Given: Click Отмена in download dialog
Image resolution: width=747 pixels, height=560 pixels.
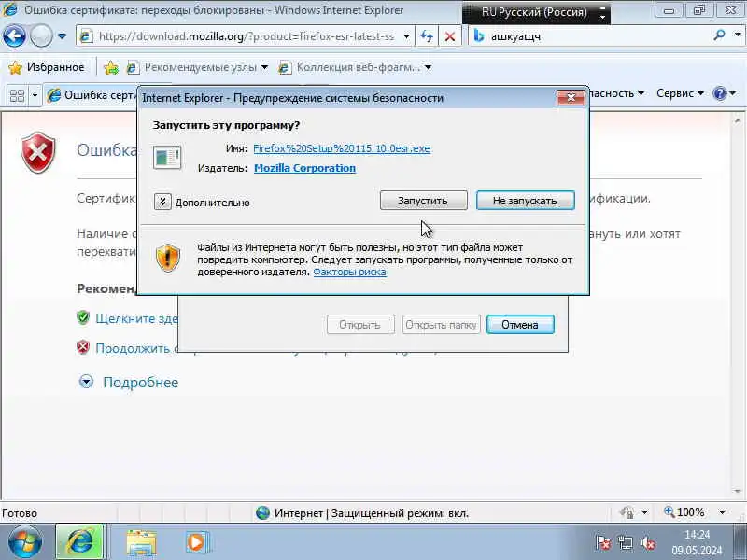Looking at the screenshot, I should [520, 325].
